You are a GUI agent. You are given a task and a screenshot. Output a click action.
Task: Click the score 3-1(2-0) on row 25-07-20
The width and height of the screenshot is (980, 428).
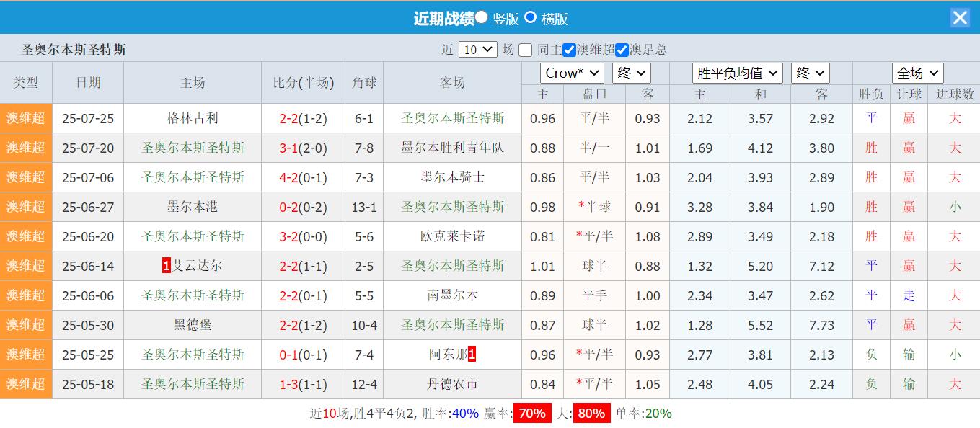click(x=301, y=148)
